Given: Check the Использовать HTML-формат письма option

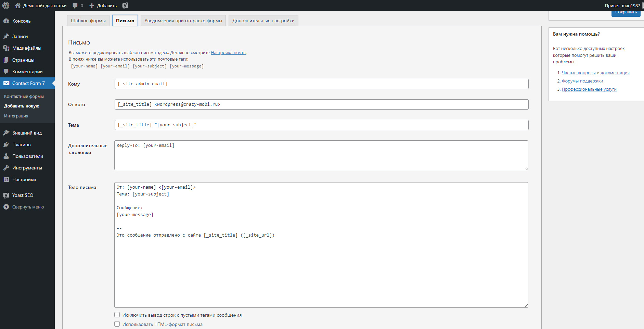Looking at the screenshot, I should pos(117,324).
